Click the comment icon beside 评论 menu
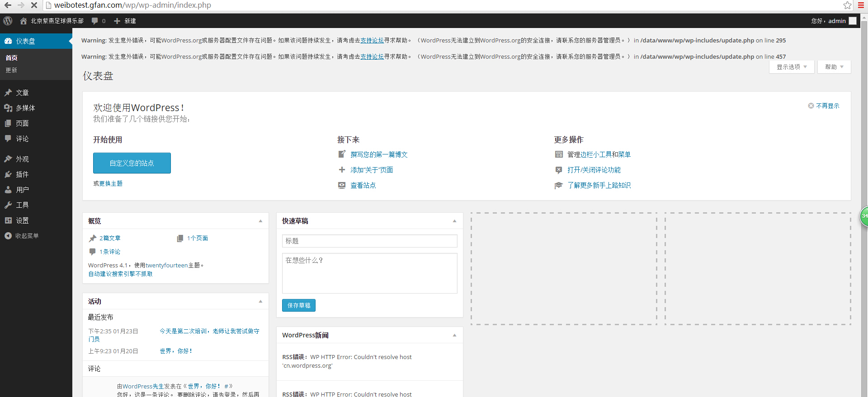The image size is (868, 397). tap(8, 139)
